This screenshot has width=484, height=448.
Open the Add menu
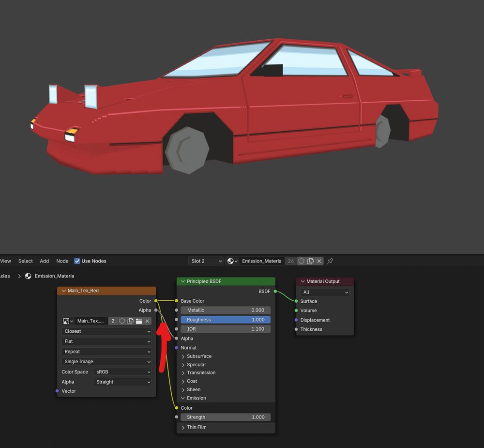(x=44, y=261)
